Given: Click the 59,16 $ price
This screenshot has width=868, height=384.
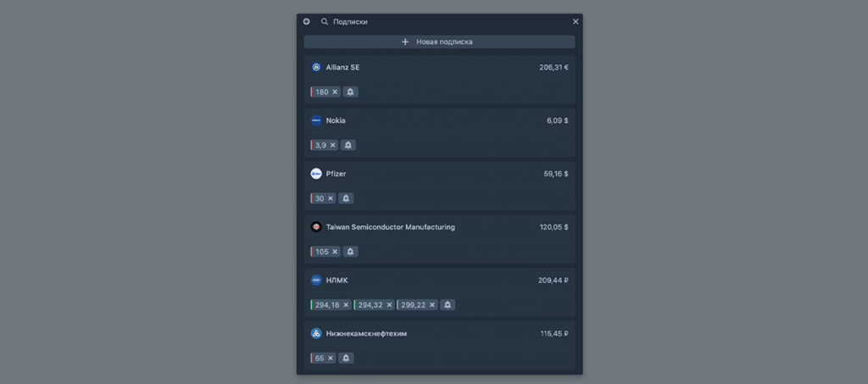Looking at the screenshot, I should click(556, 174).
